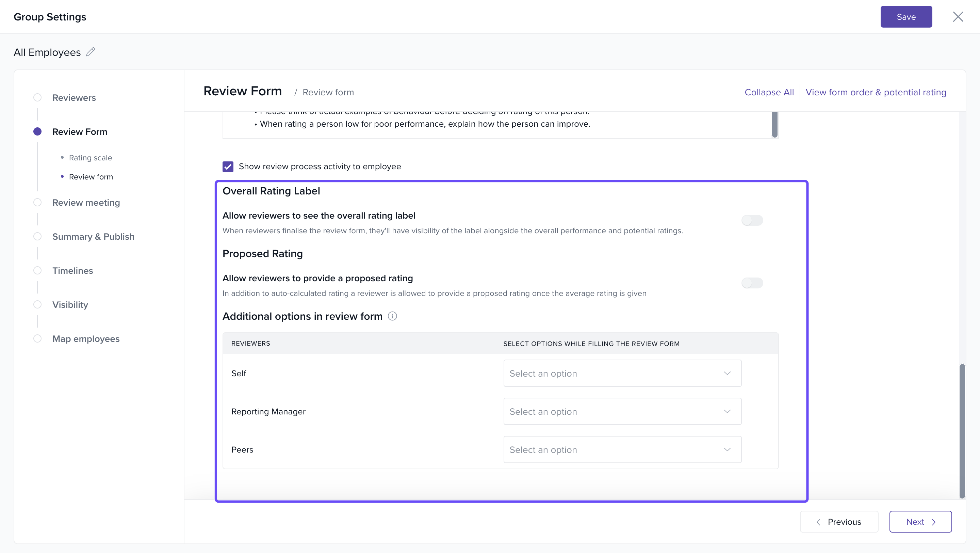Select the Rating scale sub-item
The width and height of the screenshot is (980, 553).
pyautogui.click(x=90, y=158)
